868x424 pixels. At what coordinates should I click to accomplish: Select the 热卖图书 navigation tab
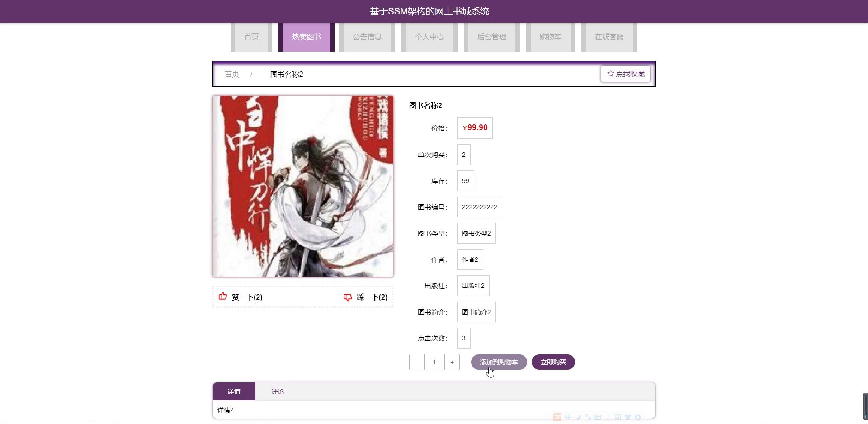(x=307, y=37)
